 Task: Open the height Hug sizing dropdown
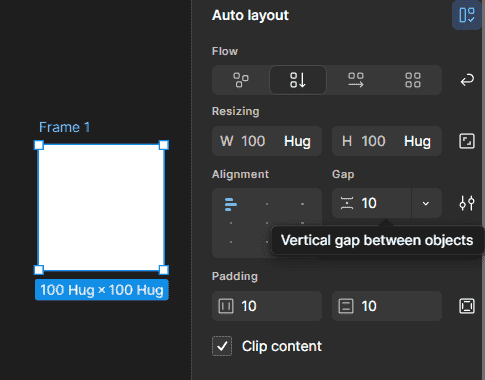point(417,141)
